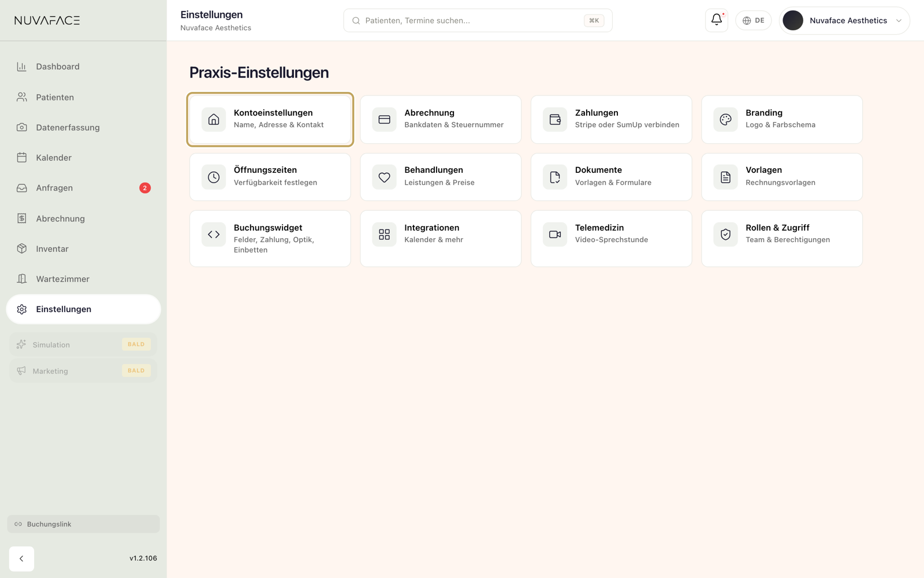Click the red 2 badge on Anfragen
This screenshot has height=578, width=924.
point(145,188)
